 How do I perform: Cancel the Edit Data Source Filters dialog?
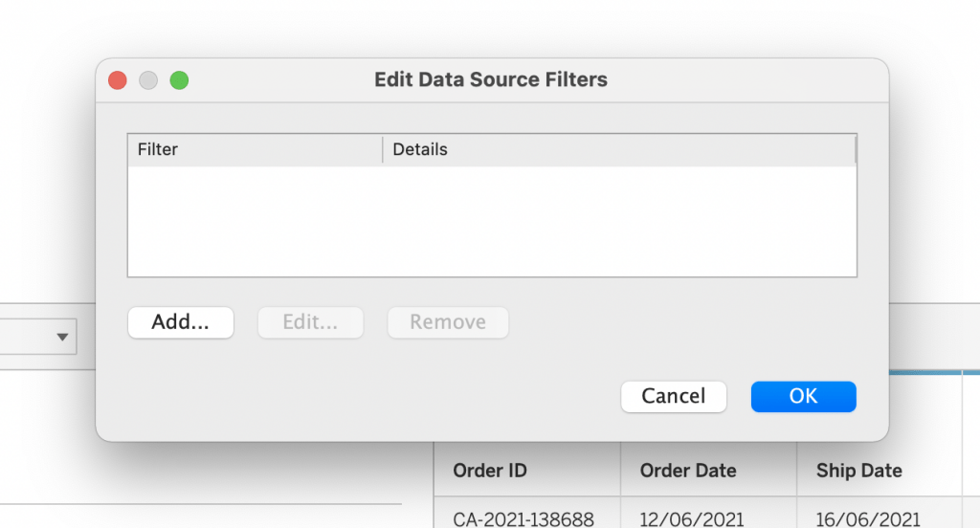(673, 396)
